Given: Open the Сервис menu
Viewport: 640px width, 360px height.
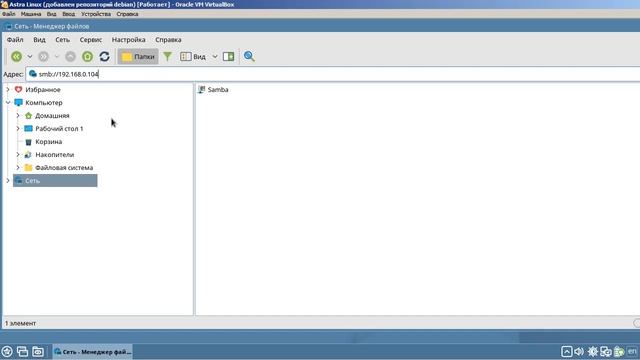Looking at the screenshot, I should [x=91, y=40].
